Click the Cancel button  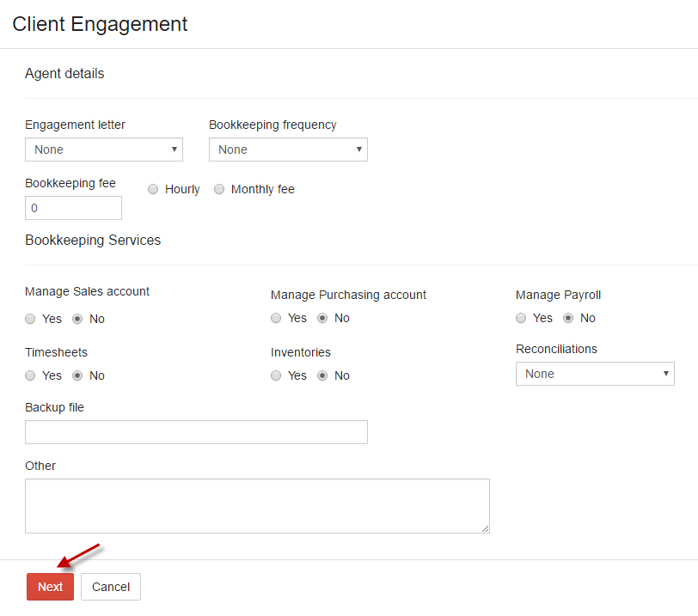[x=110, y=587]
